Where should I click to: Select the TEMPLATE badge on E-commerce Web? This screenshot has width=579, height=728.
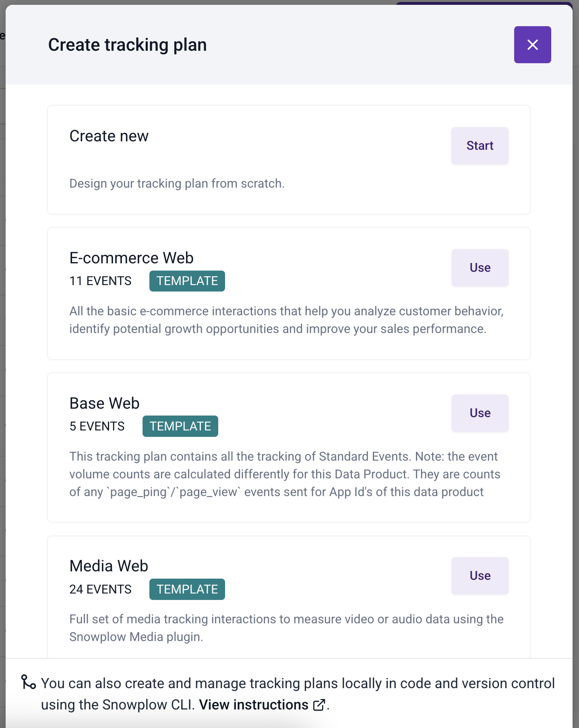tap(186, 281)
